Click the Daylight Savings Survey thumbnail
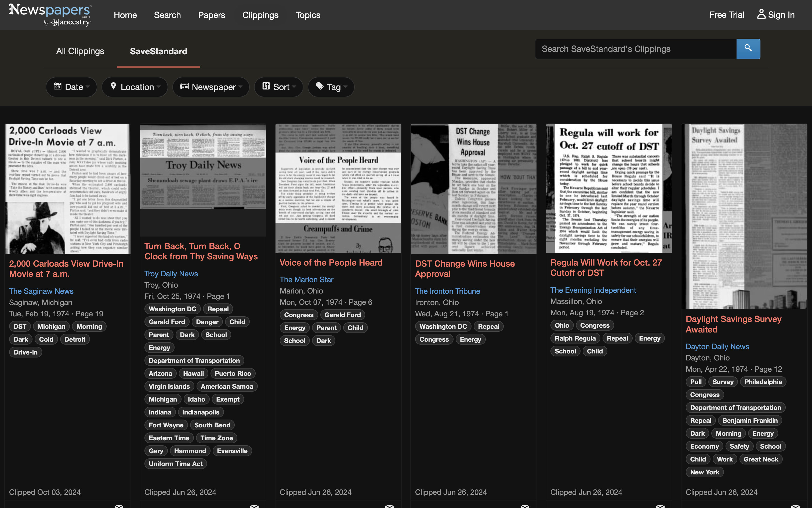Image resolution: width=812 pixels, height=508 pixels. [x=744, y=216]
